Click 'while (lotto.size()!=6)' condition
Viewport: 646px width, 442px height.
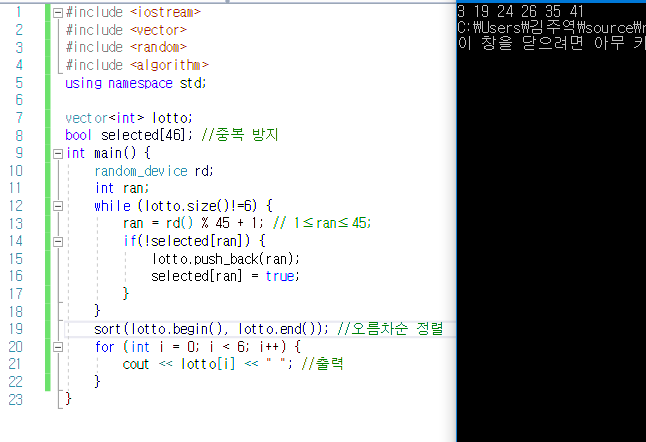pos(176,206)
